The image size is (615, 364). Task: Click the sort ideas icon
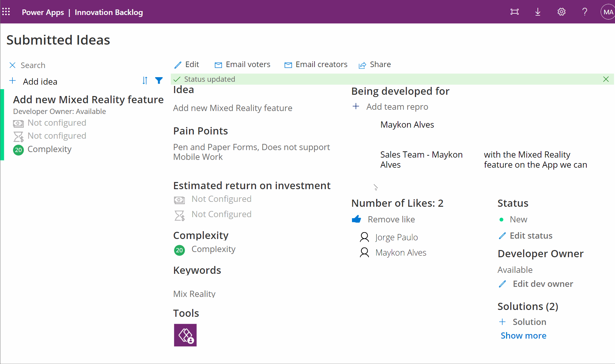coord(145,80)
